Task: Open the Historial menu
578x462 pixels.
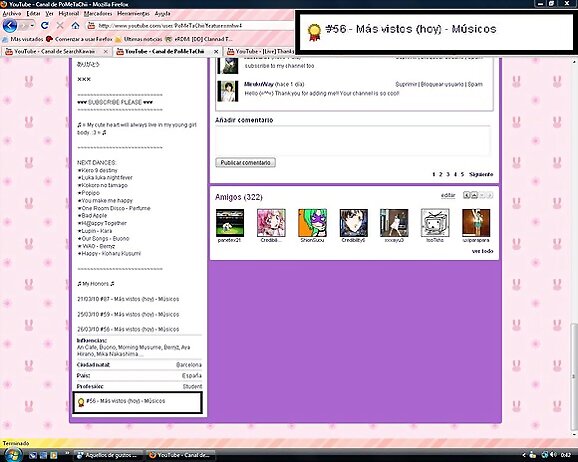Action: coord(69,13)
